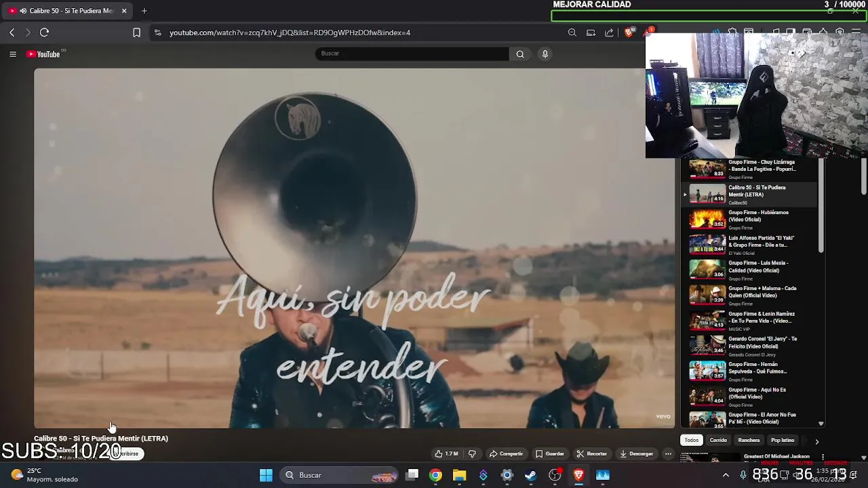Select the Todos filter chip

(691, 440)
